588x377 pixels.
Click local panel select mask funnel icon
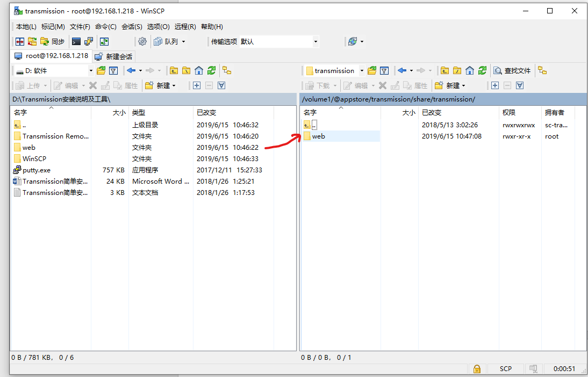221,86
